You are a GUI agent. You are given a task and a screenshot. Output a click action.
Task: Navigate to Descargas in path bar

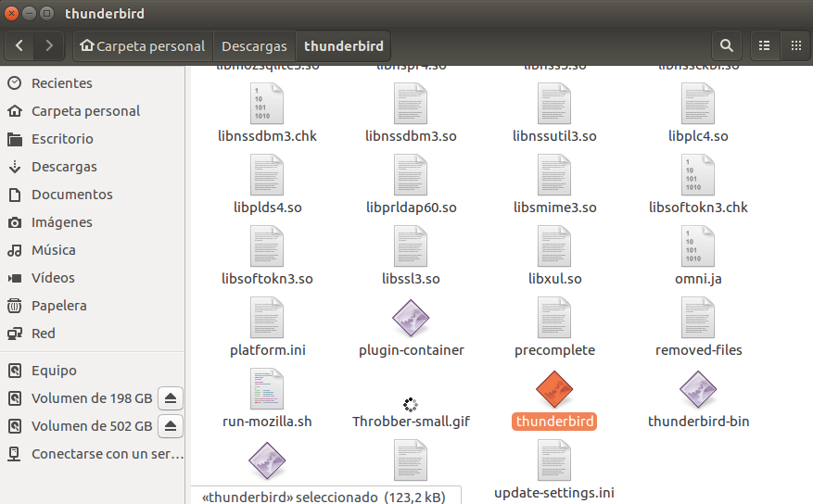(254, 45)
